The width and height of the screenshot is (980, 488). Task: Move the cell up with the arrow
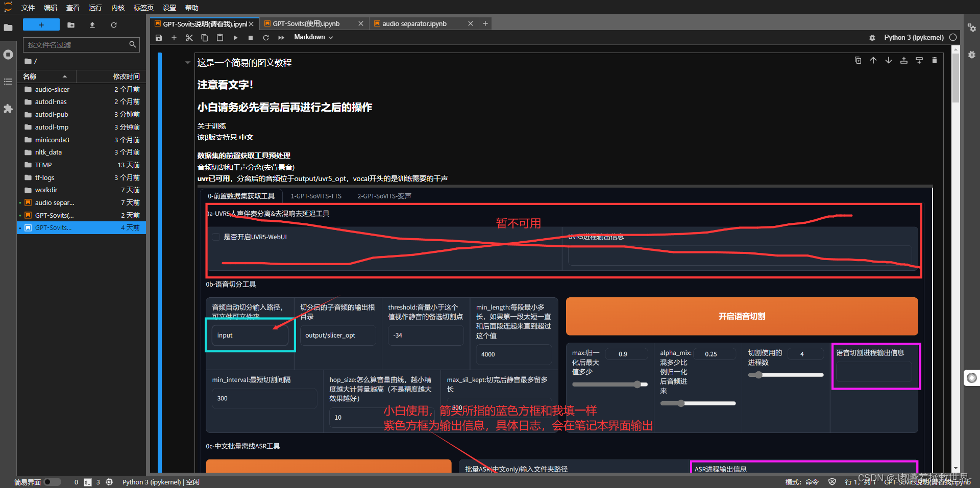873,60
